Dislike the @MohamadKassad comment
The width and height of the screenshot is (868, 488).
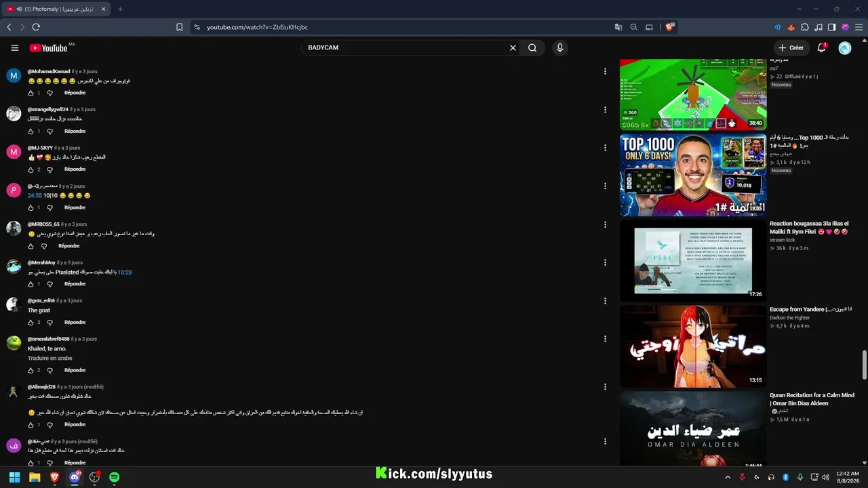[x=50, y=93]
